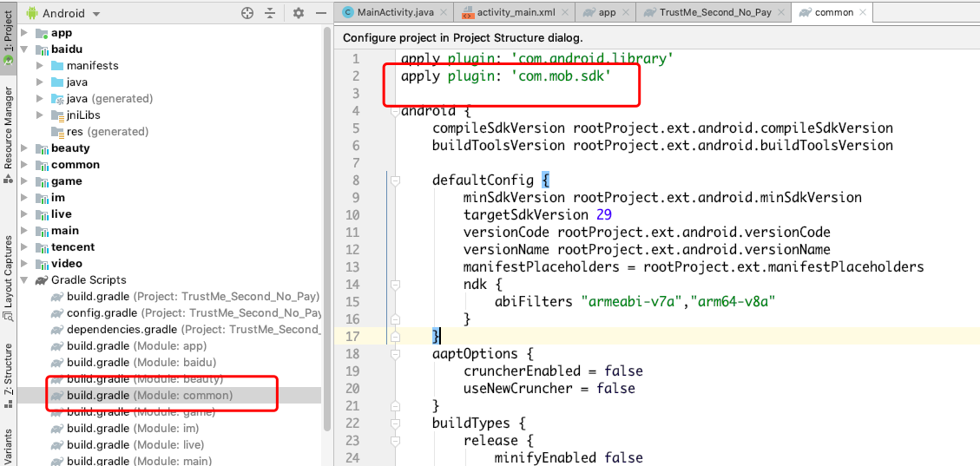This screenshot has width=980, height=466.
Task: Open the Z: Structure tool window
Action: pos(8,375)
